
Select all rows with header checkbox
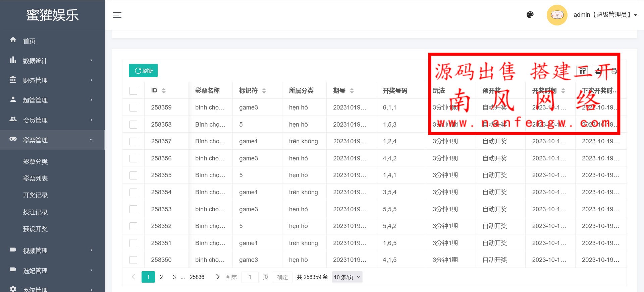133,91
